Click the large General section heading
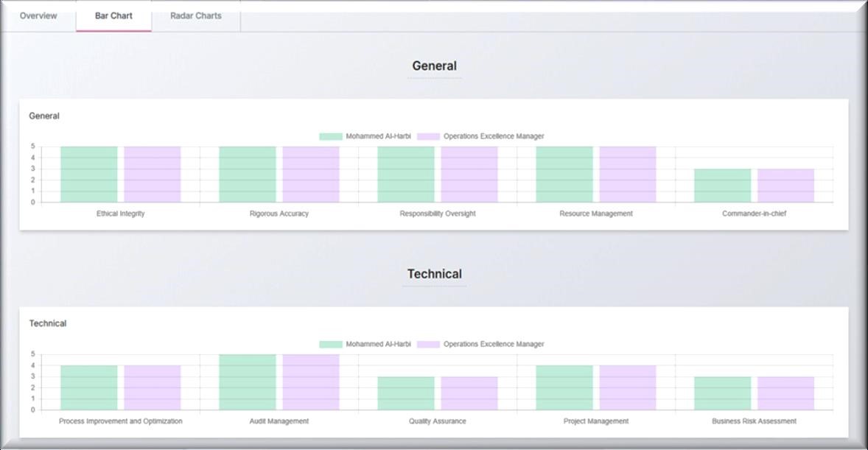Screen dimensions: 868x450 [435, 66]
